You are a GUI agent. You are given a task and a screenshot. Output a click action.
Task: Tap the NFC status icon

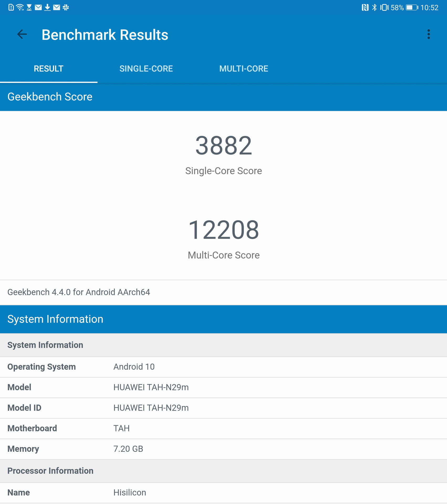[365, 8]
